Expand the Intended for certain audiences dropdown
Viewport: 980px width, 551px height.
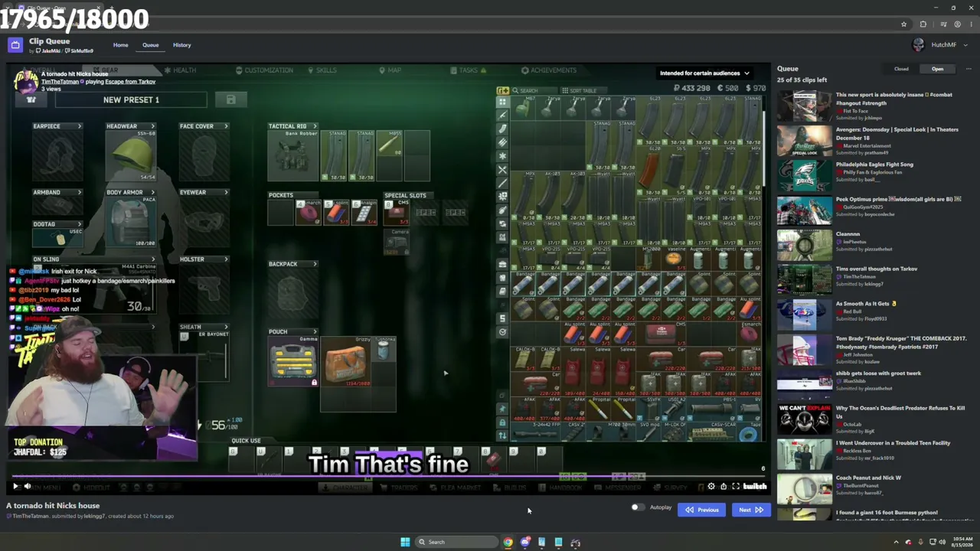click(x=705, y=73)
